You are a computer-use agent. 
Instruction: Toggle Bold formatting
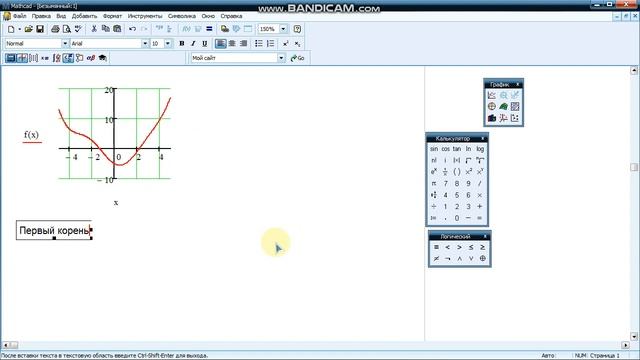pyautogui.click(x=182, y=43)
